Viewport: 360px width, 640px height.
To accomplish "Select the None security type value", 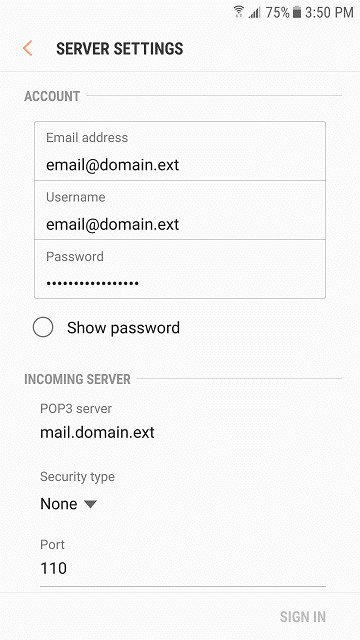I will coord(59,504).
